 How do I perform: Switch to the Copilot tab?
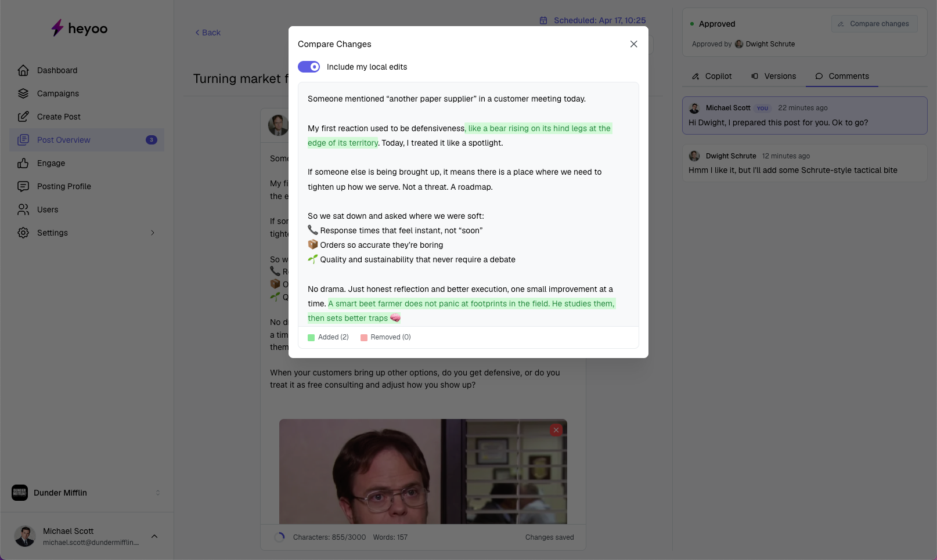(712, 76)
